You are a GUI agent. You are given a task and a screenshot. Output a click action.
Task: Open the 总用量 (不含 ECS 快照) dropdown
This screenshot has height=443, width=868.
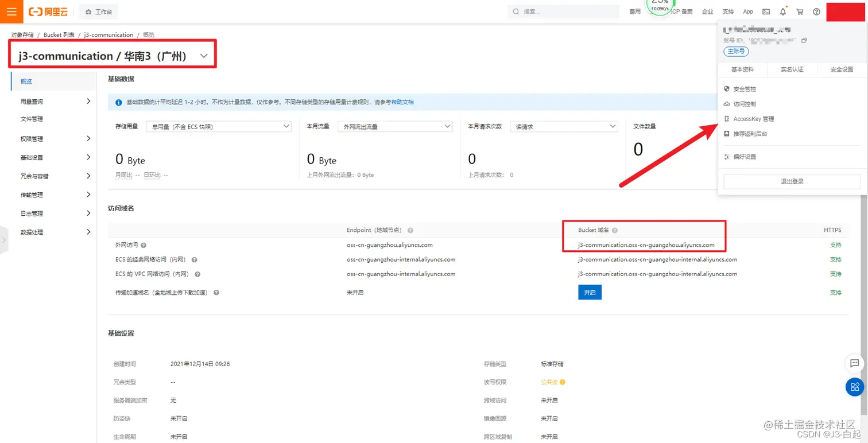pos(219,126)
